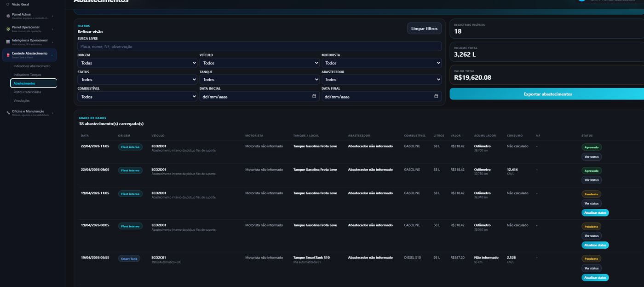Click the Controle Abastecimento fuel icon

pyautogui.click(x=8, y=55)
